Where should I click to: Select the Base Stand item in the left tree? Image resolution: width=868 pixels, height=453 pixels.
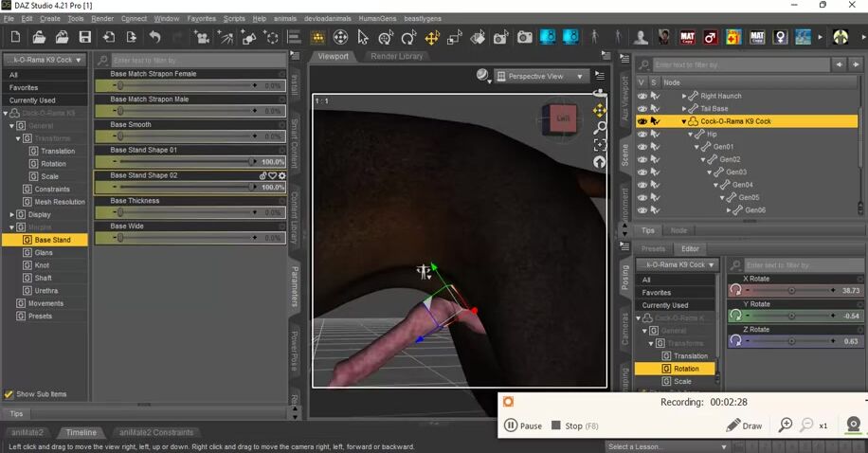[x=53, y=240]
